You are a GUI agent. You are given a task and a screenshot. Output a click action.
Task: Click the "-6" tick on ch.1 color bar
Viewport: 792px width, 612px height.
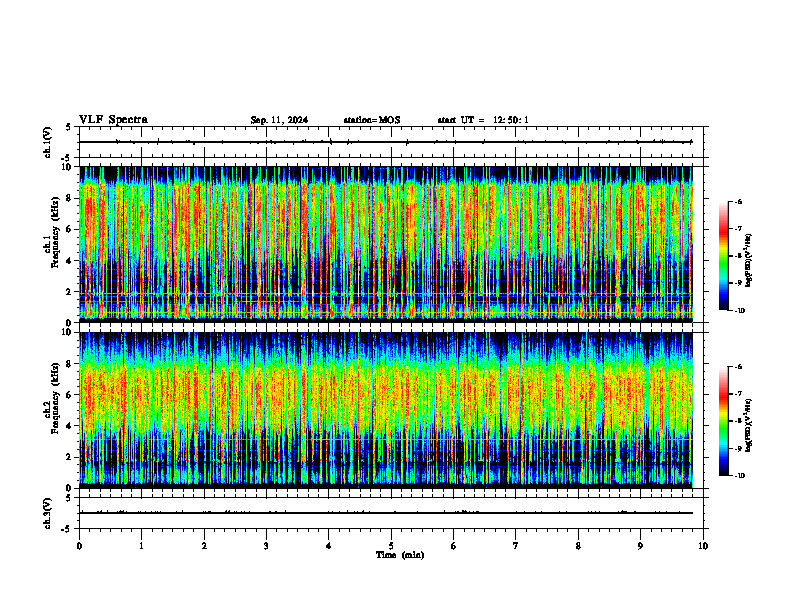738,201
